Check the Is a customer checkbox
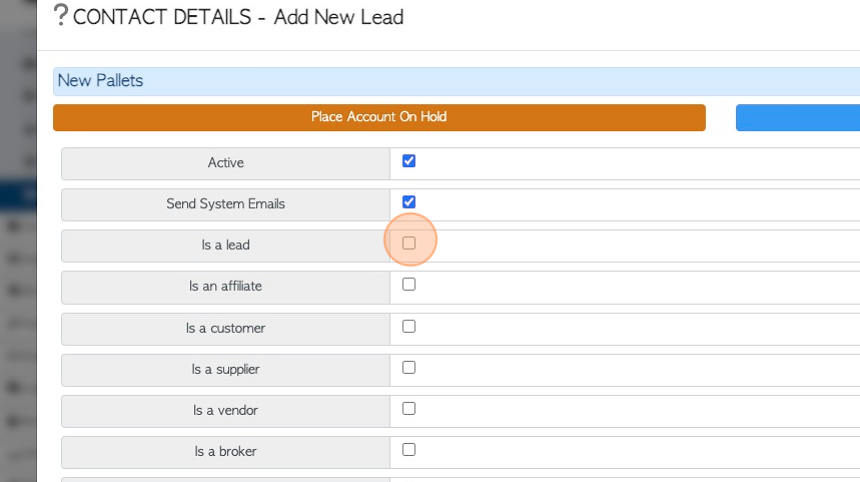The height and width of the screenshot is (482, 860). 409,326
